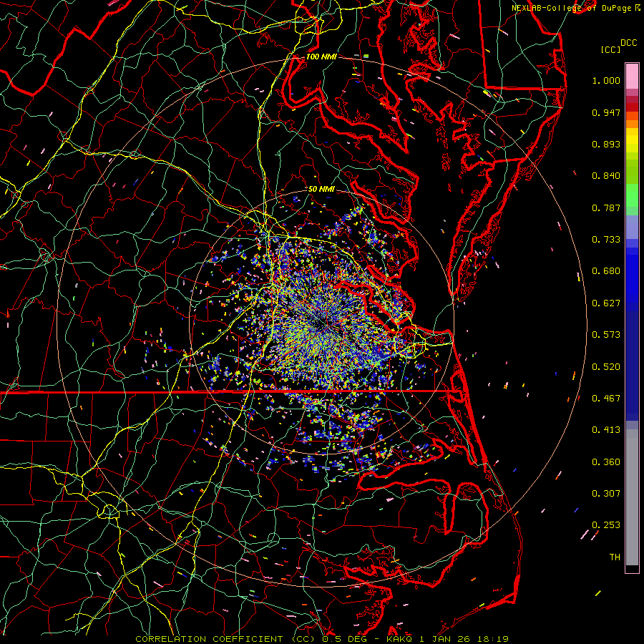This screenshot has width=644, height=644.
Task: Click the 0.307 legend value
Action: 606,494
